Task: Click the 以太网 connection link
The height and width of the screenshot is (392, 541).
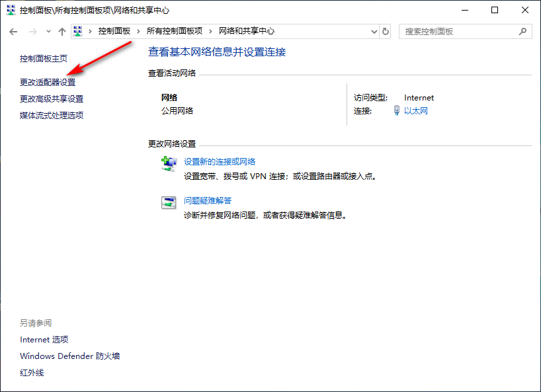Action: (416, 111)
